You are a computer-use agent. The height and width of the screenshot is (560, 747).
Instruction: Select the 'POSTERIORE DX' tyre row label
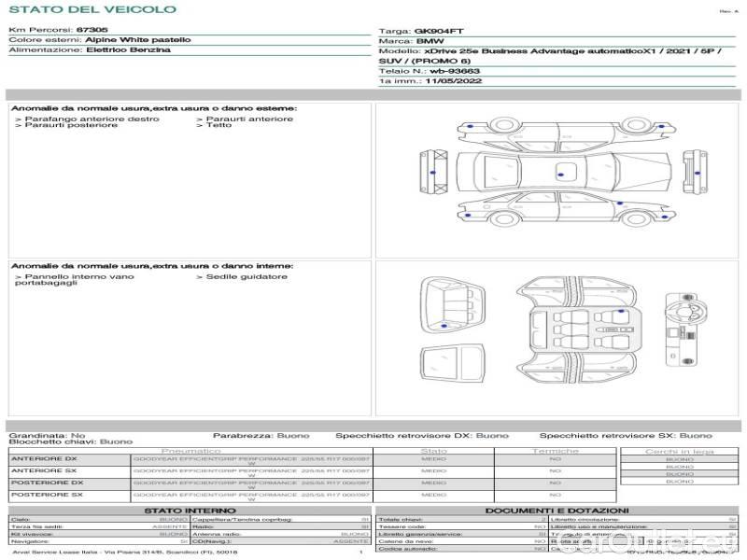tap(48, 483)
